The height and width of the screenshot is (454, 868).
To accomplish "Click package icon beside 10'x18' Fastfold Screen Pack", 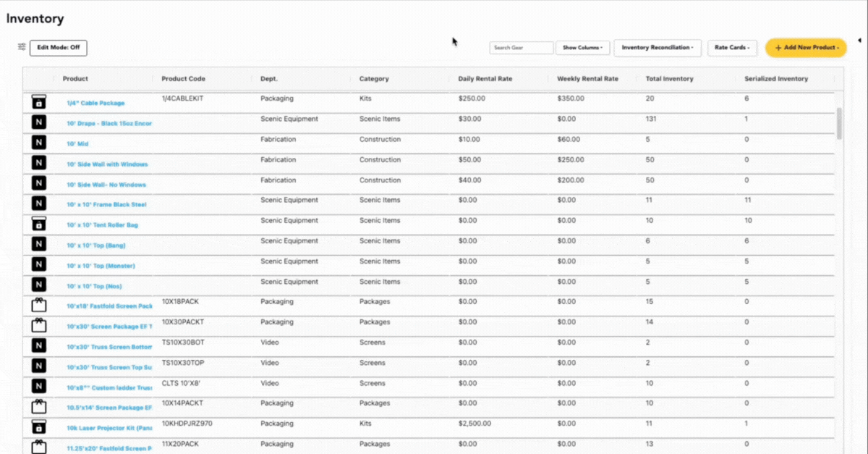I will 39,306.
